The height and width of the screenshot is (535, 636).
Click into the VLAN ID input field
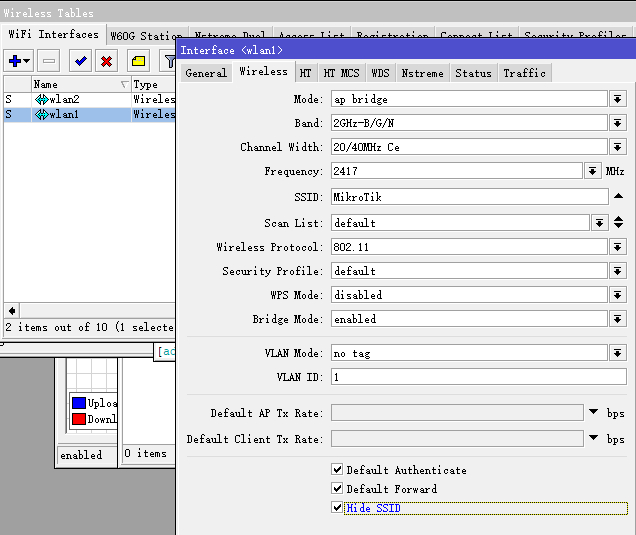pyautogui.click(x=478, y=377)
